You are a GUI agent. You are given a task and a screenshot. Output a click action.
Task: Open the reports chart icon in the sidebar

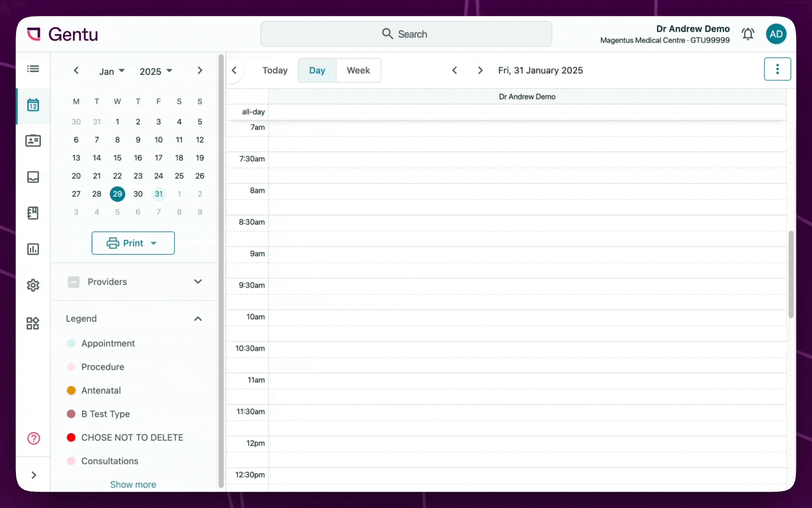tap(33, 249)
